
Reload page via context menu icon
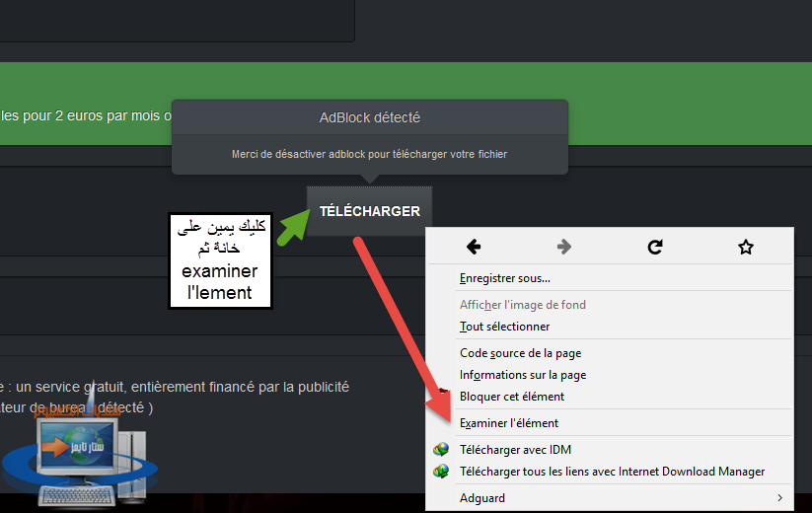pos(655,247)
